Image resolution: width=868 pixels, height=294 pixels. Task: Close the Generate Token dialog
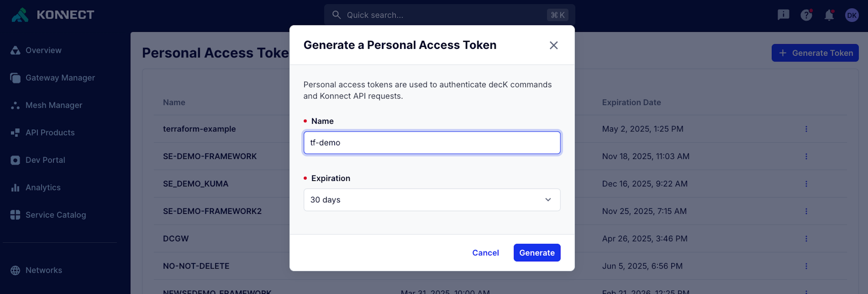coord(553,45)
